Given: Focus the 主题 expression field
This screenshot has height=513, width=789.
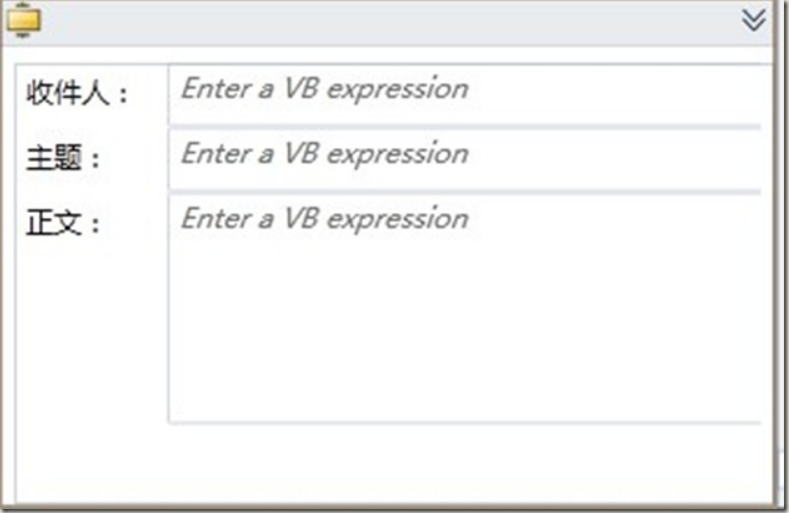Looking at the screenshot, I should [x=464, y=159].
